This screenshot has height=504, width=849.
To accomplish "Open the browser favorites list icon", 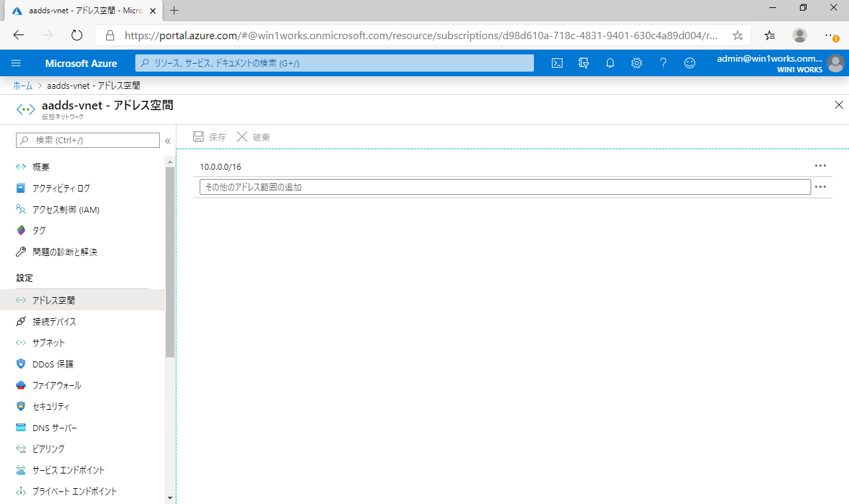I will point(769,35).
